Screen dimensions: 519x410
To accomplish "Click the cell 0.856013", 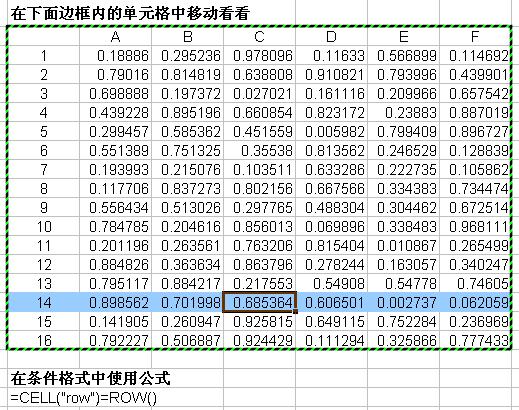I will (259, 226).
